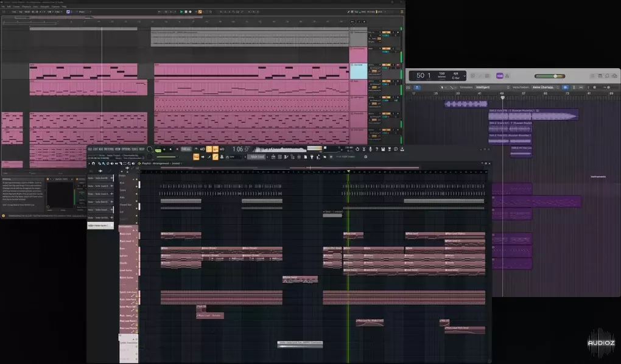Open Logic loop browser icon
Screen dimensions: 621x364
pos(607,75)
